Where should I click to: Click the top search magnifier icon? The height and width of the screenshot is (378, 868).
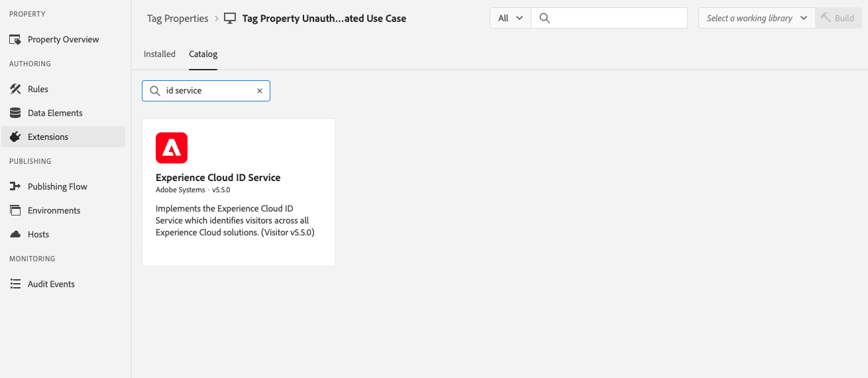coord(545,19)
